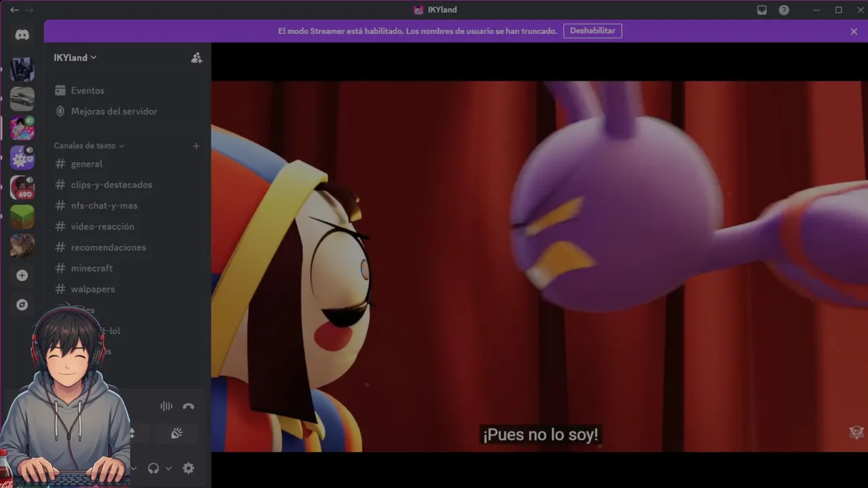Collapse the Canales de texto category
868x488 pixels.
89,146
